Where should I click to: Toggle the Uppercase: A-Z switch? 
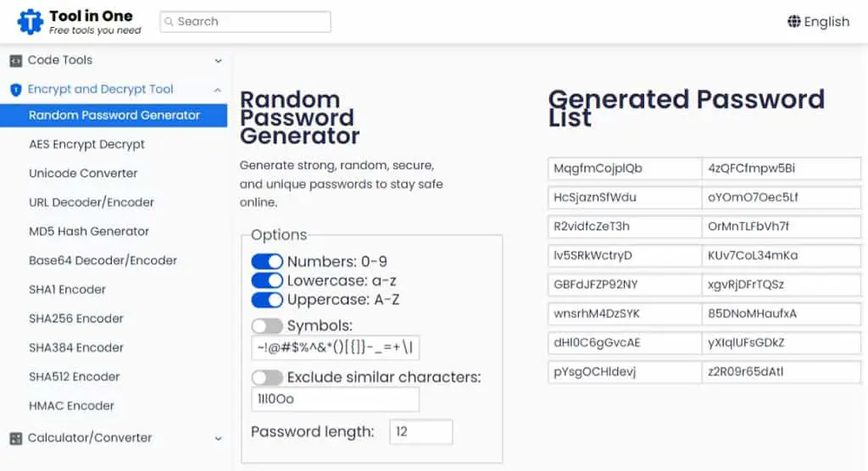(267, 300)
